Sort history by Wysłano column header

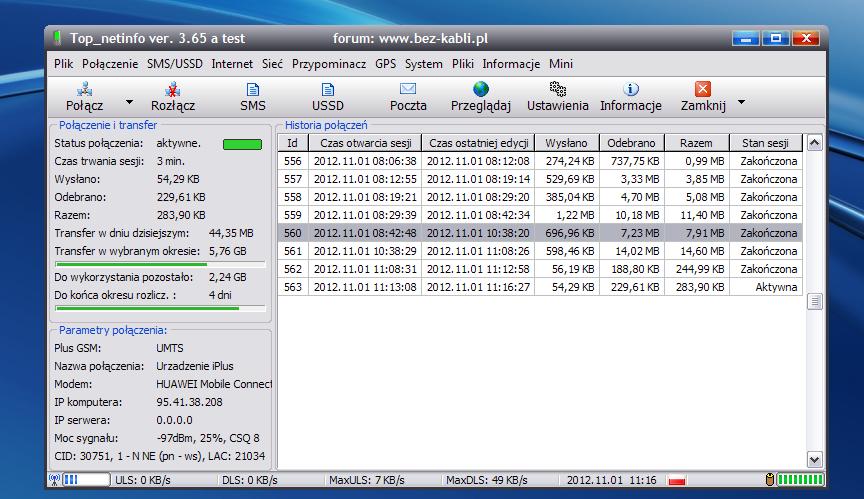tap(567, 143)
